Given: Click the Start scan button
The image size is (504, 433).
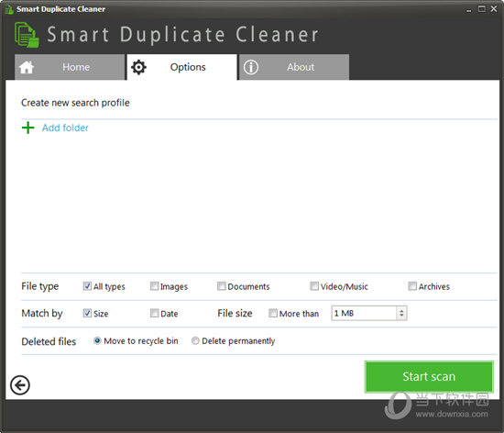Looking at the screenshot, I should click(x=429, y=377).
